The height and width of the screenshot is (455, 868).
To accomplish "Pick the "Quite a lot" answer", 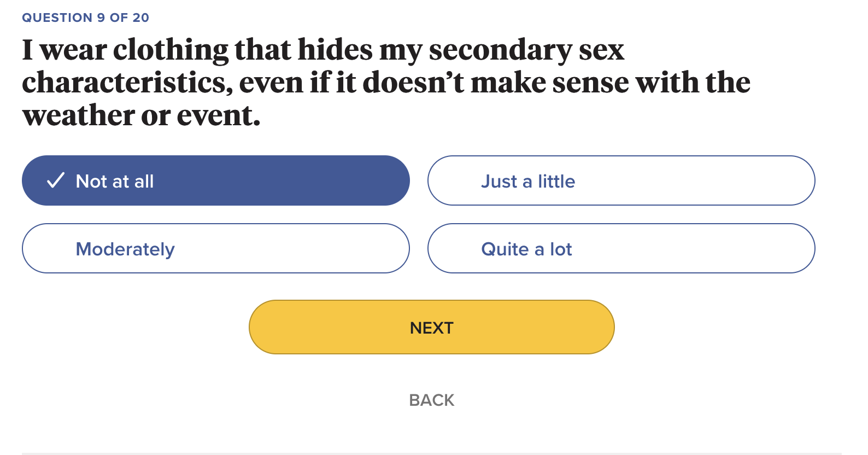I will click(621, 248).
